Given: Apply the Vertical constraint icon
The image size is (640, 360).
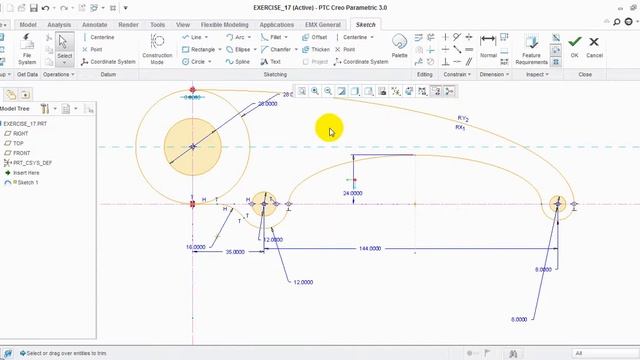Looking at the screenshot, I should [x=445, y=37].
